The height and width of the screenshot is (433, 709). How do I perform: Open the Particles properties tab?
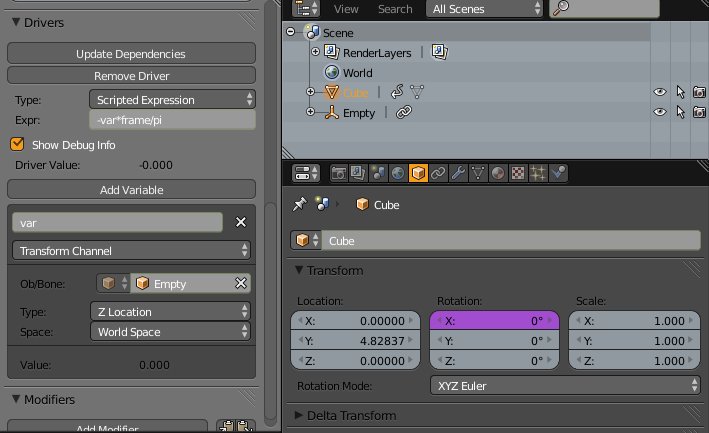click(x=538, y=173)
